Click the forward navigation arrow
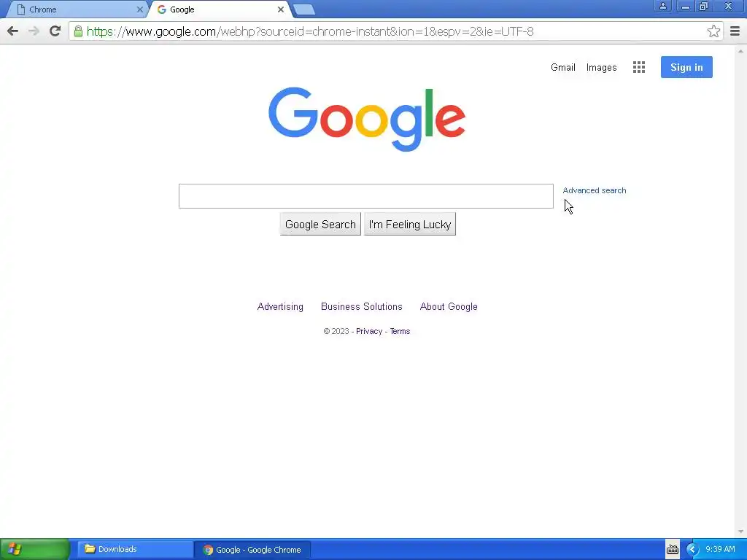The height and width of the screenshot is (560, 747). [34, 31]
